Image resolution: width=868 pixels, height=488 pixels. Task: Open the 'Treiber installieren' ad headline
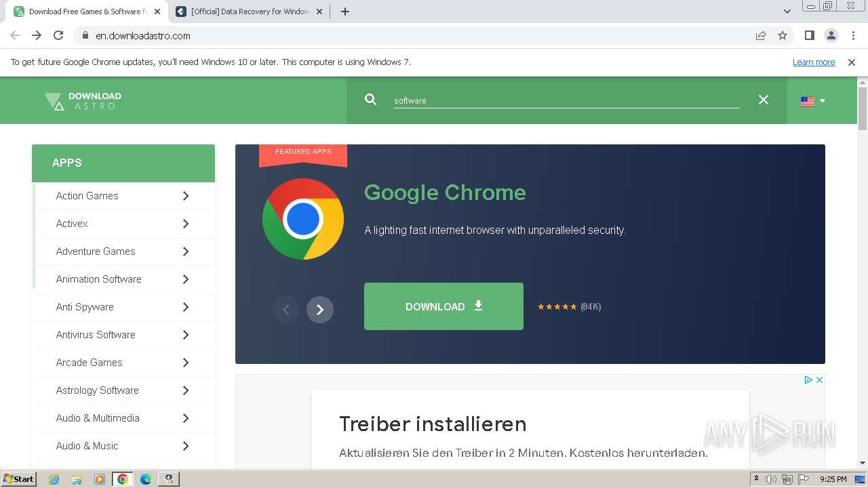point(433,424)
